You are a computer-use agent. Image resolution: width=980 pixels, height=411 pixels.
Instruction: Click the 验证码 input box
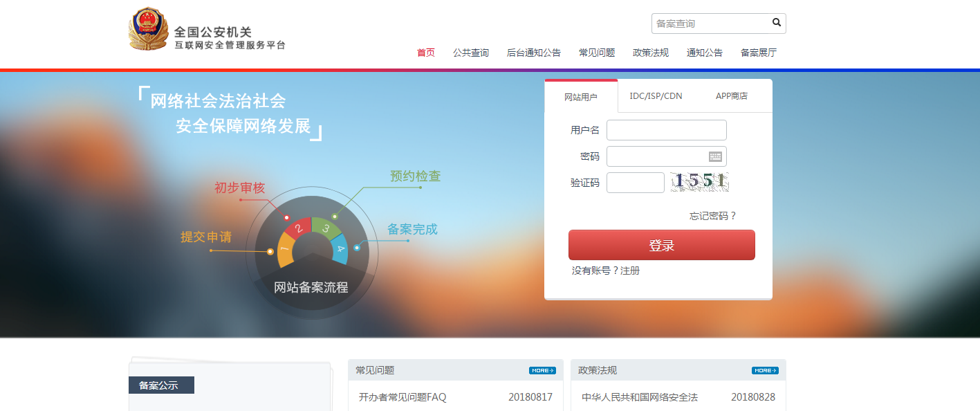click(x=635, y=183)
